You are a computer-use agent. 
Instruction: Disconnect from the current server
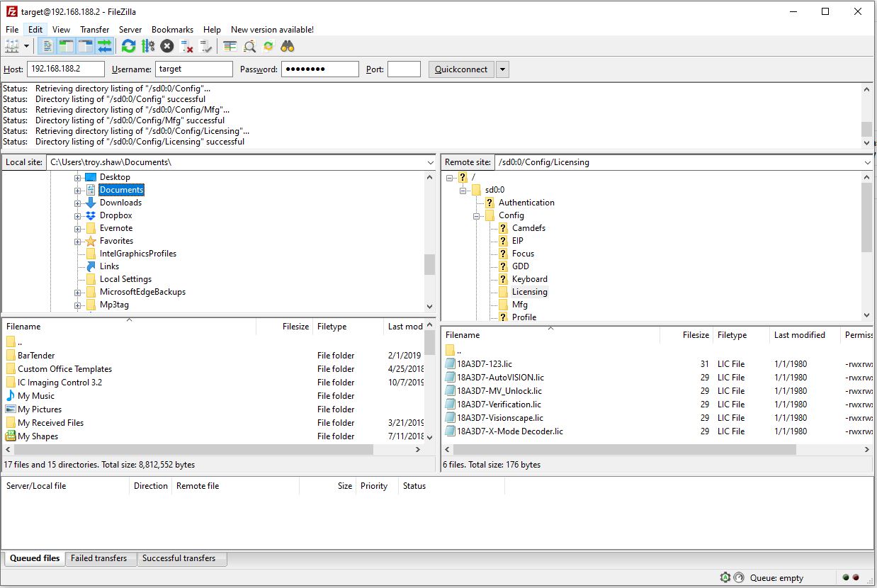[x=186, y=46]
